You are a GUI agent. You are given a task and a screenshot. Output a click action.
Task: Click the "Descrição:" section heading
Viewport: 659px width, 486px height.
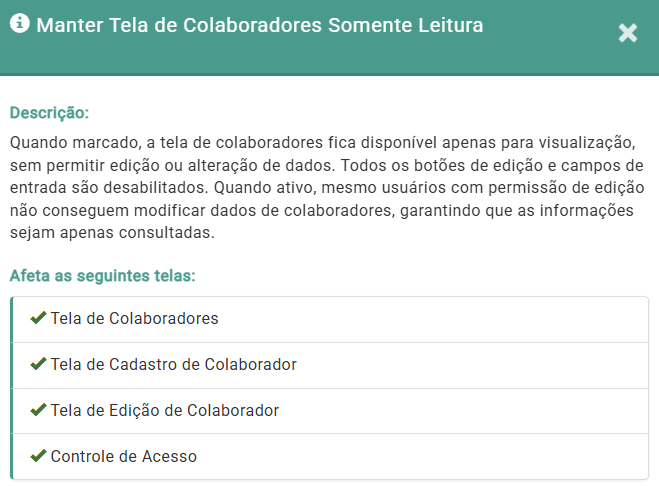point(50,112)
